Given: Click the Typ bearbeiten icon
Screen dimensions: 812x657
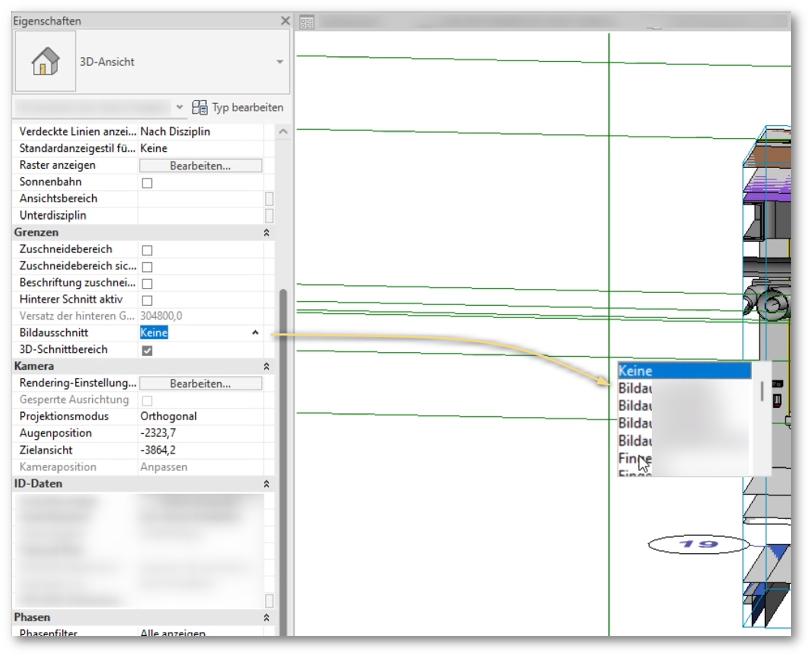Looking at the screenshot, I should 199,107.
